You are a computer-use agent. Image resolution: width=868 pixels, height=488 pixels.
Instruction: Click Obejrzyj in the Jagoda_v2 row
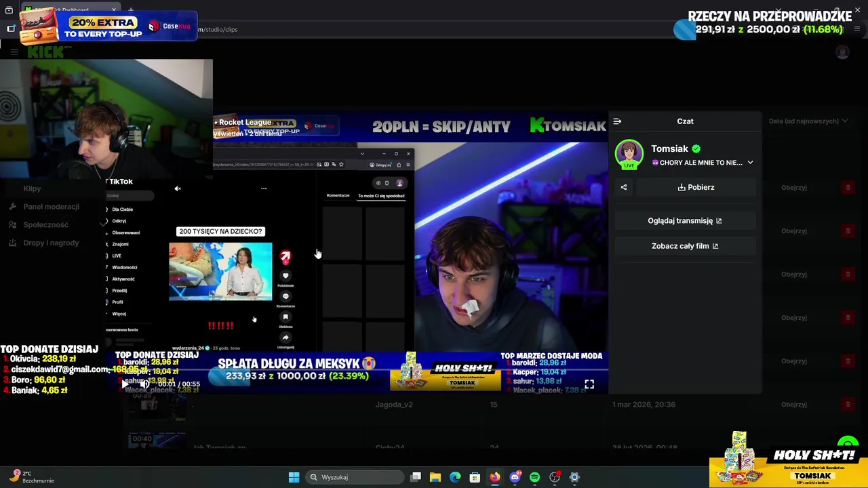click(794, 405)
